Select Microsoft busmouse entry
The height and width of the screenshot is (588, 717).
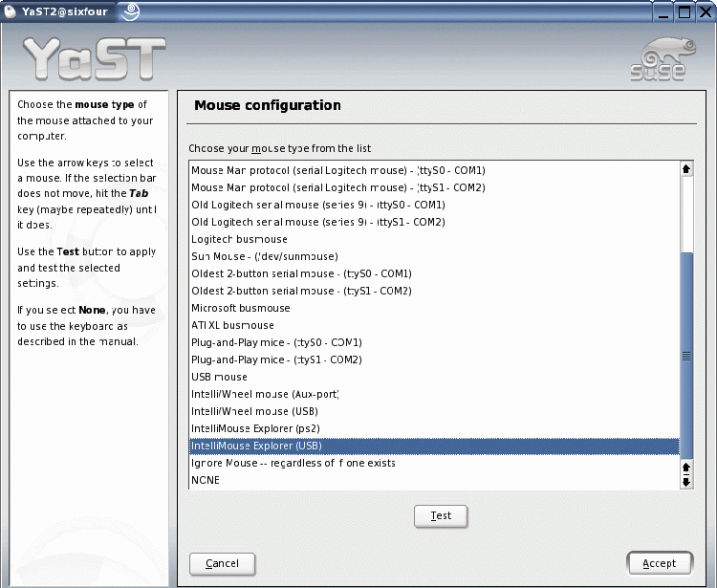(x=434, y=308)
